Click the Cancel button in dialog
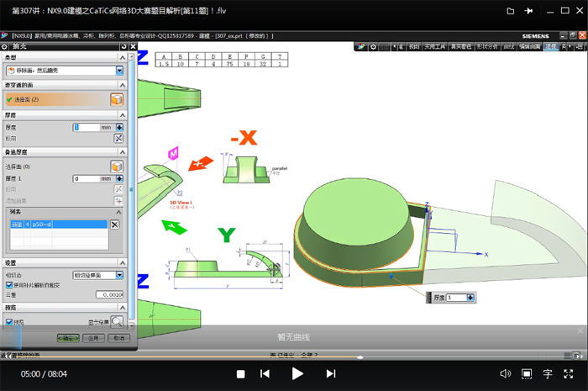Screen dimensions: 588x391 119,338
